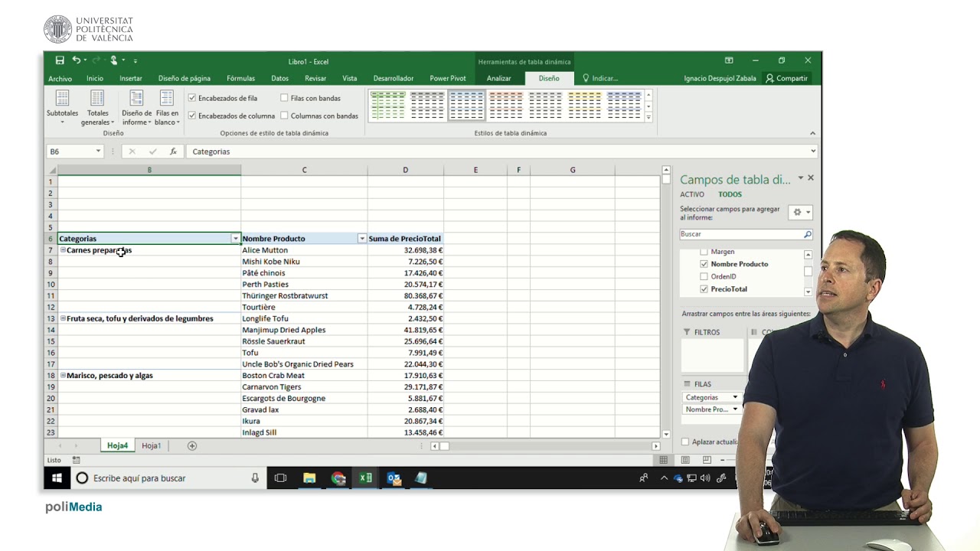Screen dimensions: 980x551
Task: Collapse the Fruta seca, tofu group
Action: pos(63,318)
